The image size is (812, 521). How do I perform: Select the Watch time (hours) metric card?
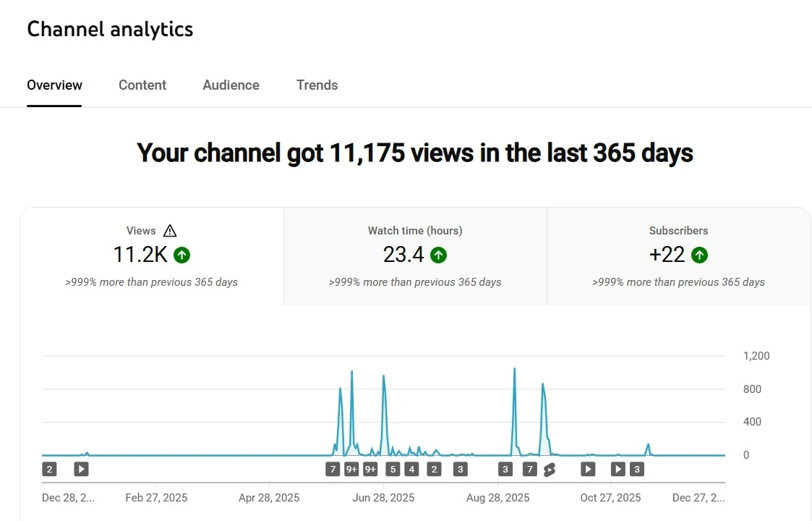coord(414,255)
